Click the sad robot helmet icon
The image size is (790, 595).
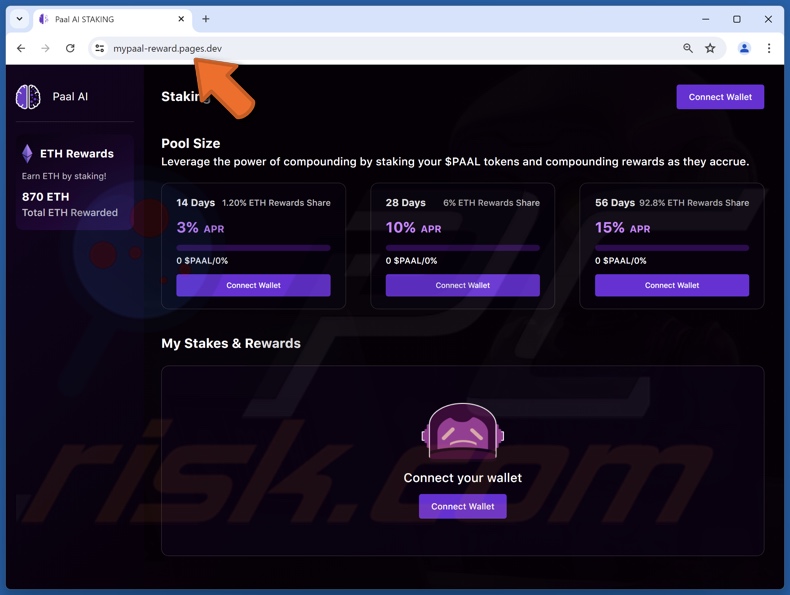462,432
